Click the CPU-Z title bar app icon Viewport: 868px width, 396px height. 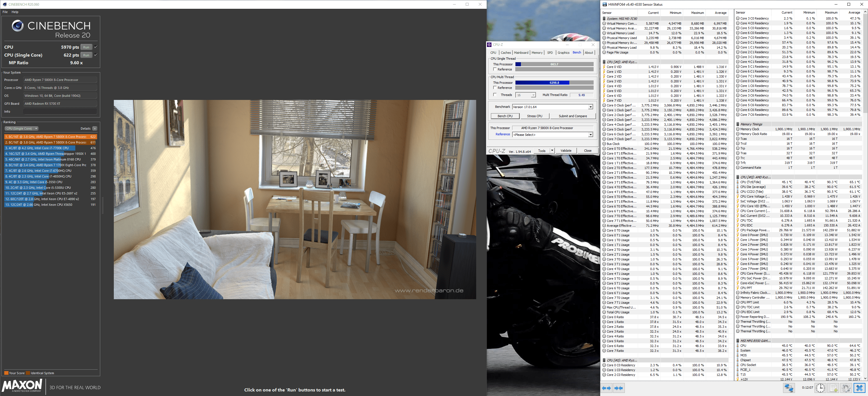[x=489, y=44]
